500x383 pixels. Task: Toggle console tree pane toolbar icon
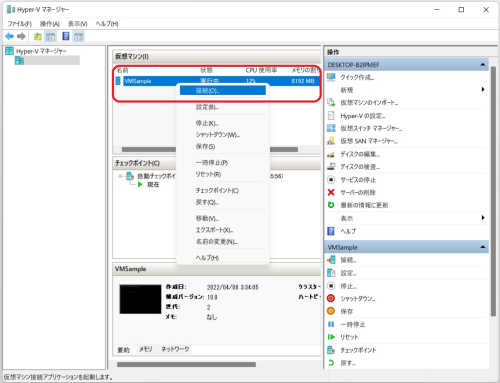tap(51, 36)
